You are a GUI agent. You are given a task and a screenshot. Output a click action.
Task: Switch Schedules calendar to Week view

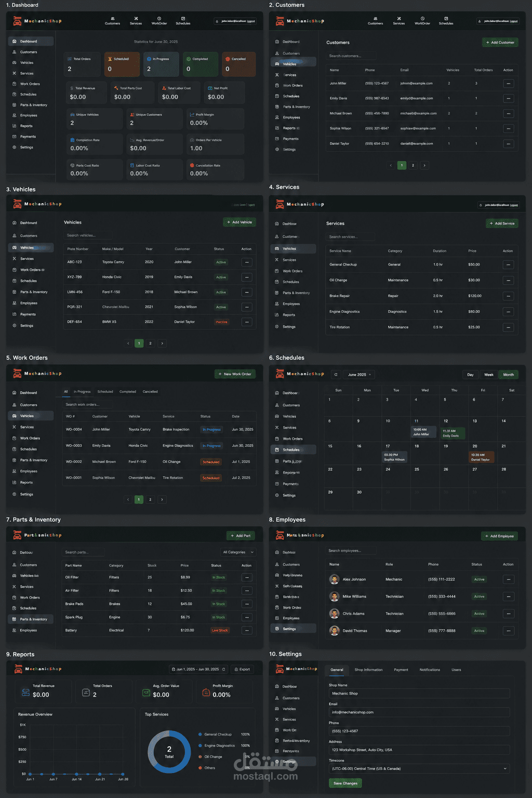[489, 375]
